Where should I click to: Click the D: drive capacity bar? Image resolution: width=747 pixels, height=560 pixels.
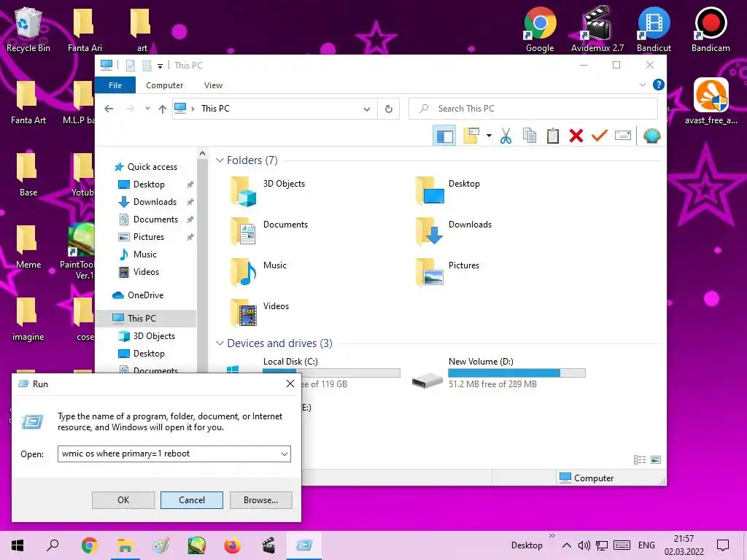(x=517, y=373)
